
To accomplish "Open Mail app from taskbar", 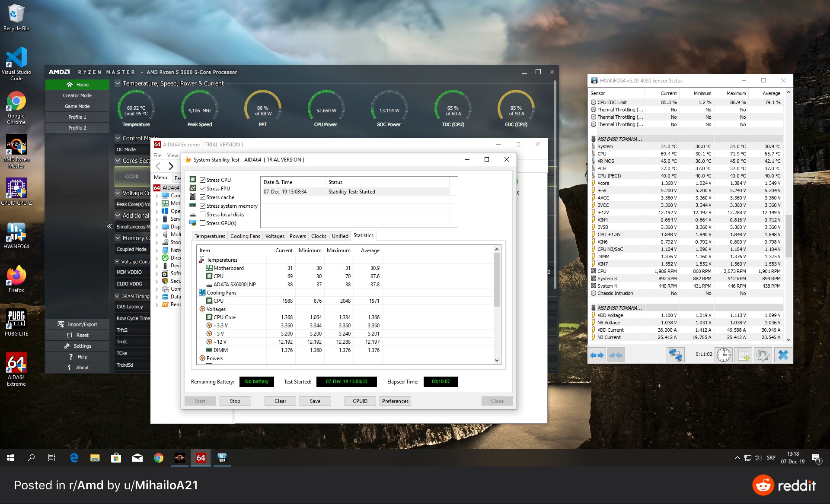I will coord(137,458).
